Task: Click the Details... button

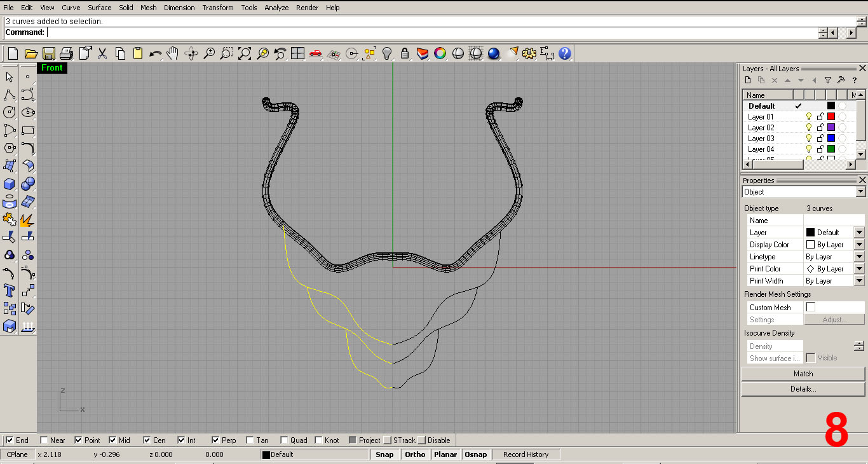Action: click(803, 388)
